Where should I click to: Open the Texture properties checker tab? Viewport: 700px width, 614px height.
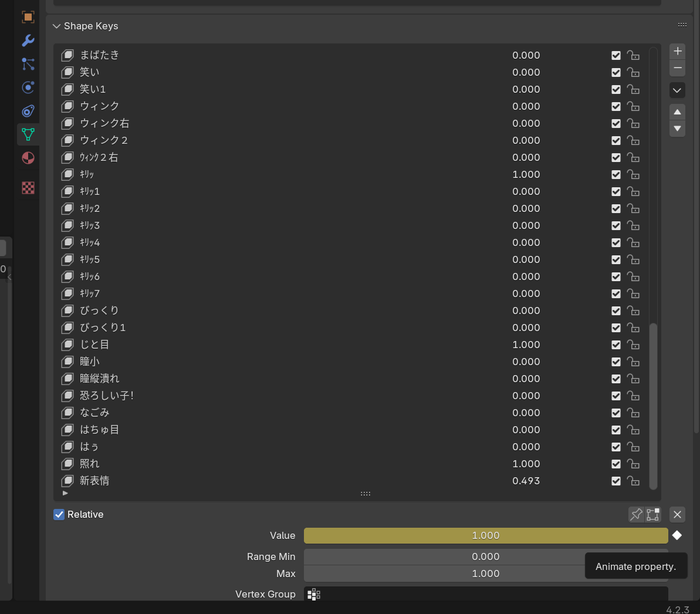click(28, 188)
